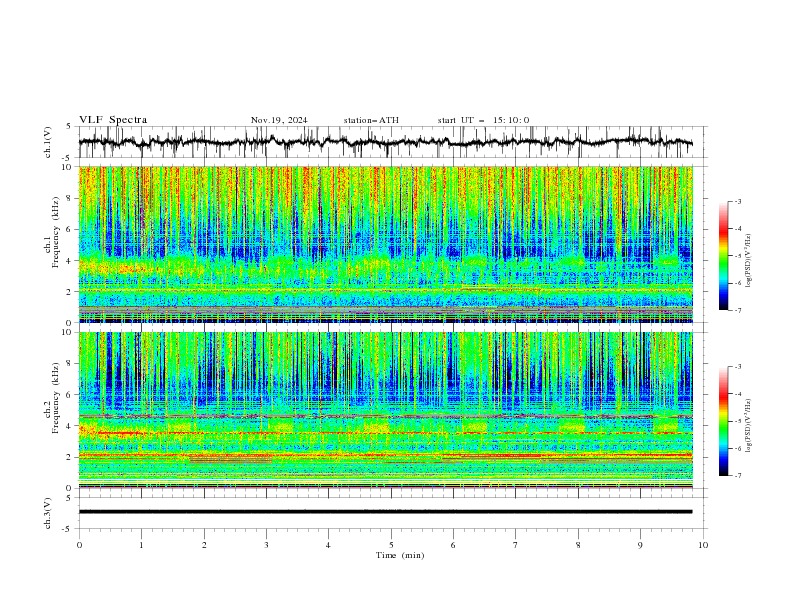Screen dimensions: 792x612
Task: Click the 'VLF Spectra' title text
Action: 113,120
